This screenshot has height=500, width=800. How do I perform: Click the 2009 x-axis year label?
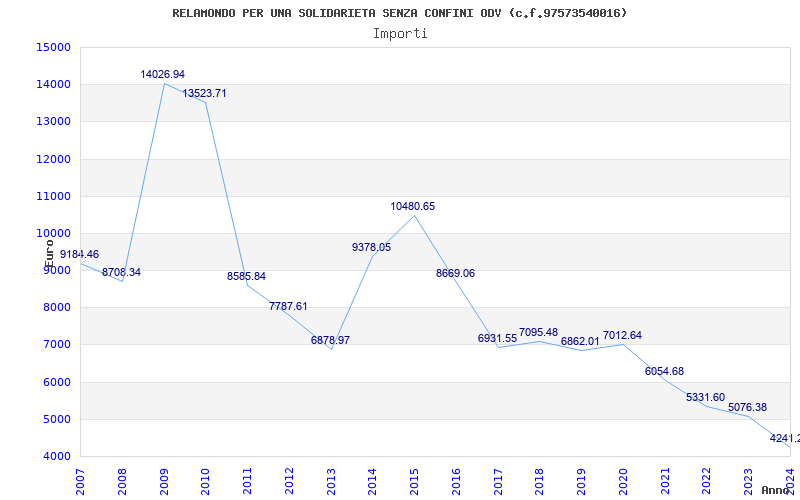pos(164,482)
